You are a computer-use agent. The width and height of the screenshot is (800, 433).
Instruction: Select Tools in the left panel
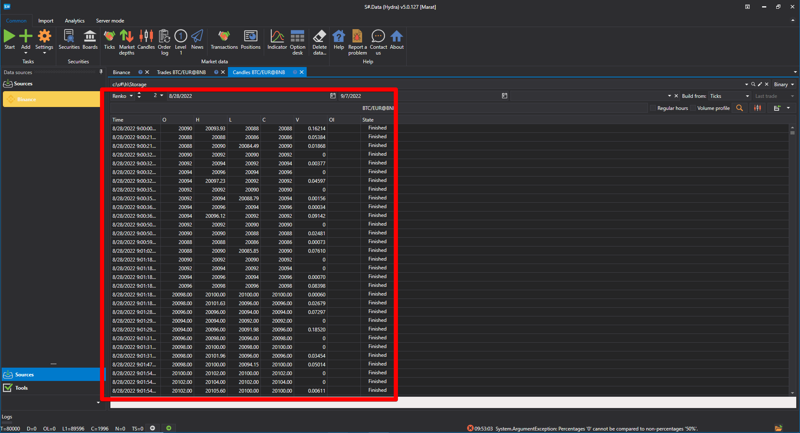point(22,388)
